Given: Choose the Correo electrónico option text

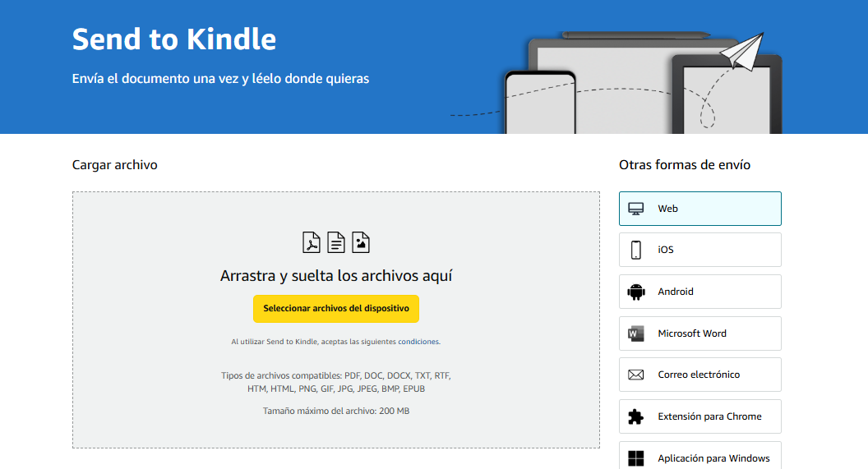Looking at the screenshot, I should click(699, 375).
